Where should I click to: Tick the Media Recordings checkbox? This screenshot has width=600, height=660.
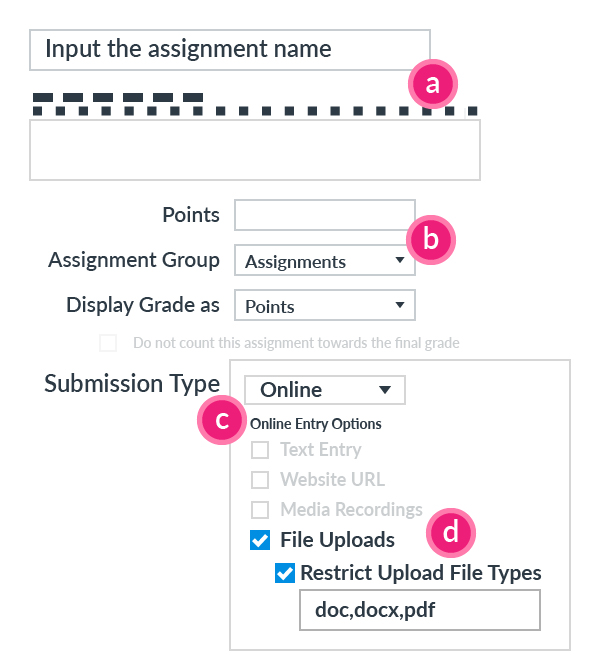(260, 510)
